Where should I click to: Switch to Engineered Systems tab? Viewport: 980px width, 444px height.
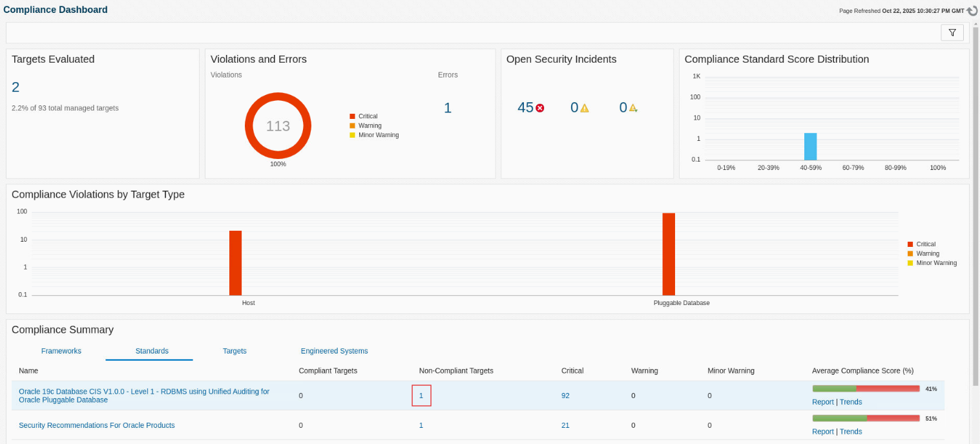coord(334,351)
